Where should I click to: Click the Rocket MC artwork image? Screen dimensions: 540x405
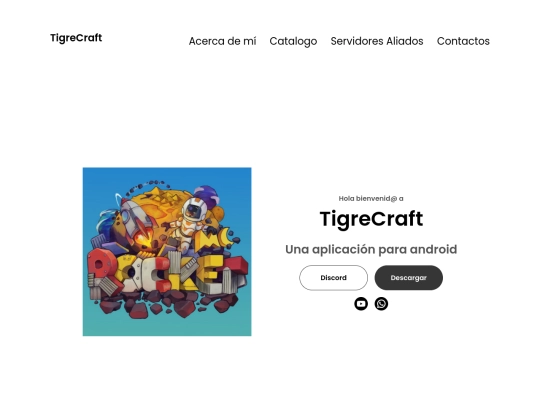(x=167, y=252)
